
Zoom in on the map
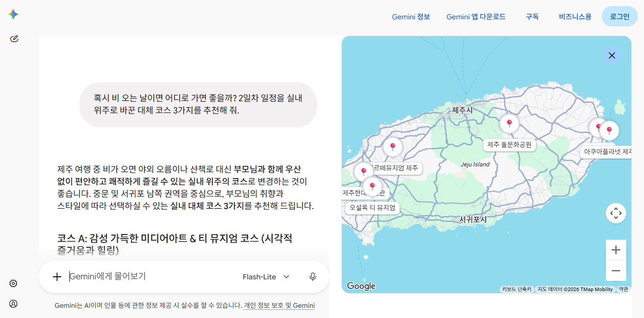(616, 250)
